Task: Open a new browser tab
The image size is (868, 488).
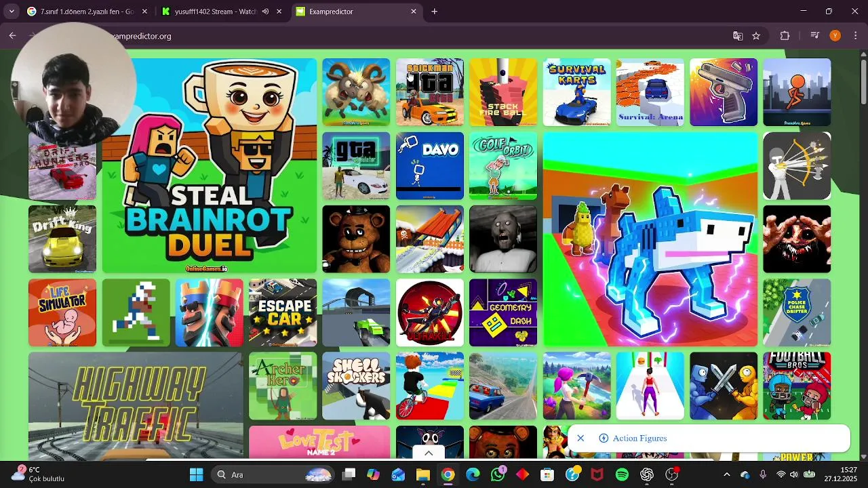Action: point(435,12)
